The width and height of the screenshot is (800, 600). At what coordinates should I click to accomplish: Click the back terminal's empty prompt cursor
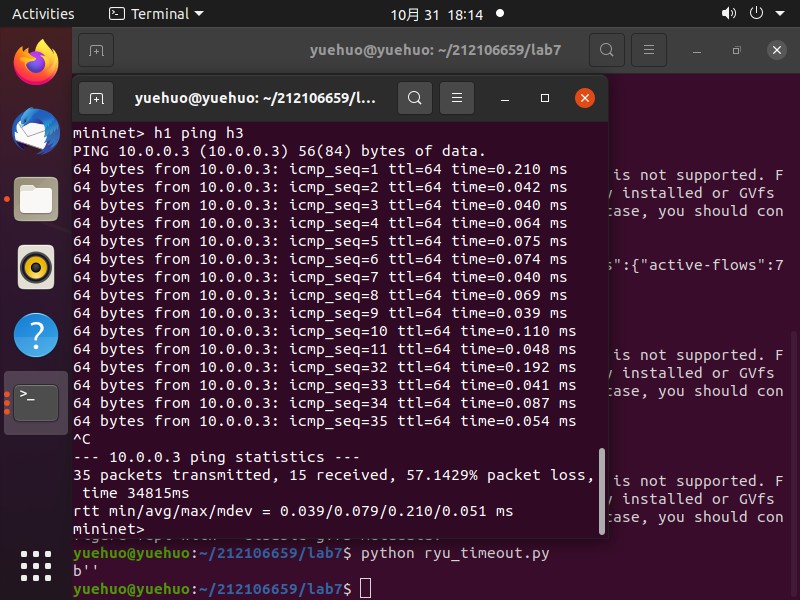(x=365, y=588)
